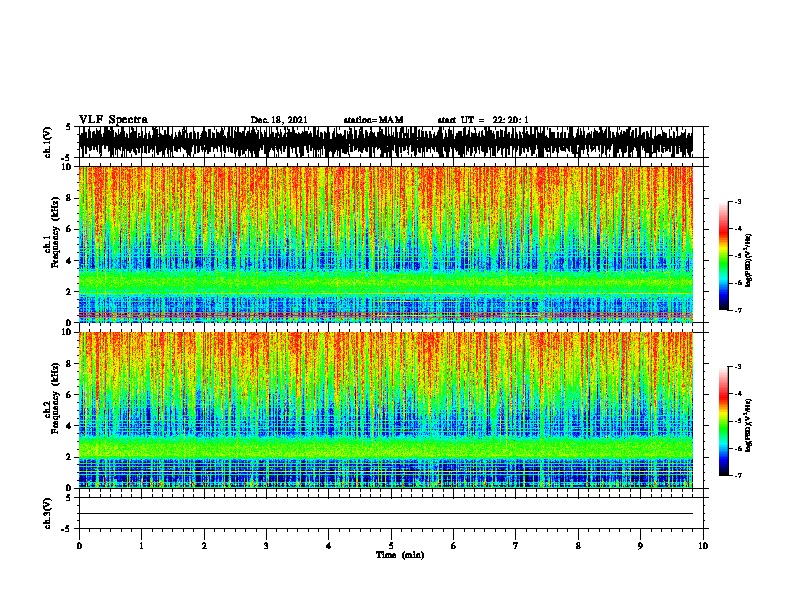The width and height of the screenshot is (792, 612).
Task: Click time axis tick label "5"
Action: (x=391, y=546)
